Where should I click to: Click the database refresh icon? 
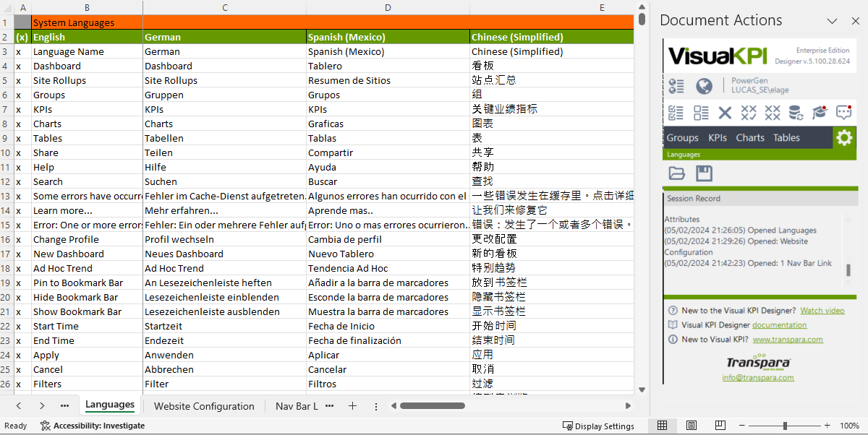pyautogui.click(x=795, y=113)
